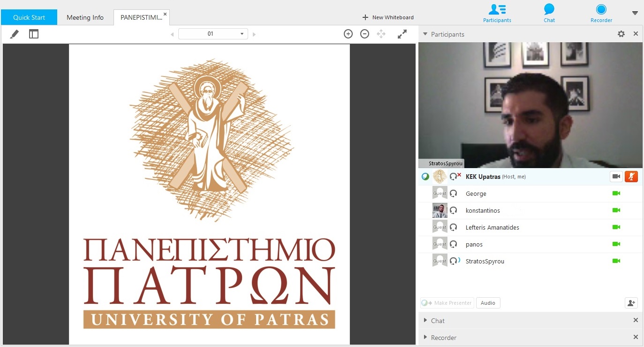Click the StratosSpyrou video feed
The width and height of the screenshot is (644, 347).
click(530, 105)
